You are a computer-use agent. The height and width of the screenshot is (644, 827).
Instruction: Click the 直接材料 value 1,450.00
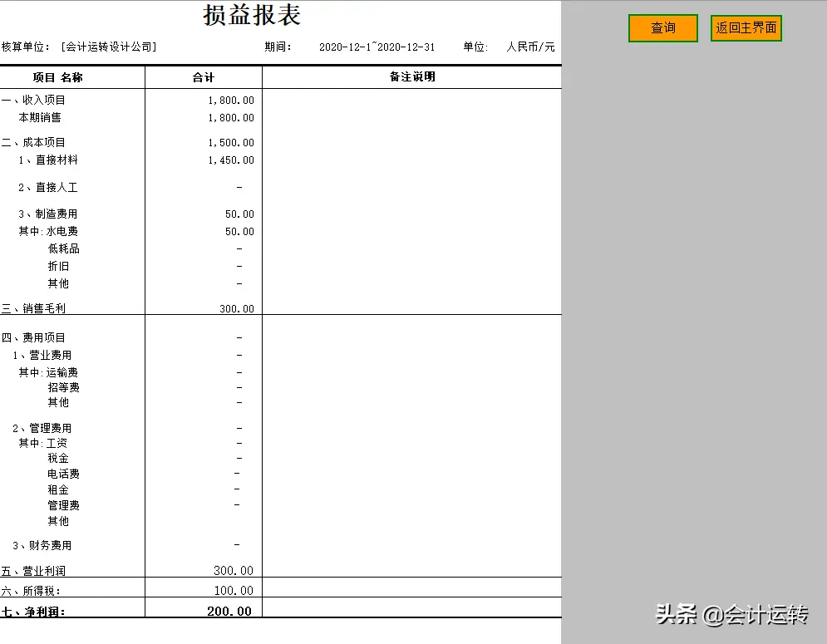click(x=231, y=160)
